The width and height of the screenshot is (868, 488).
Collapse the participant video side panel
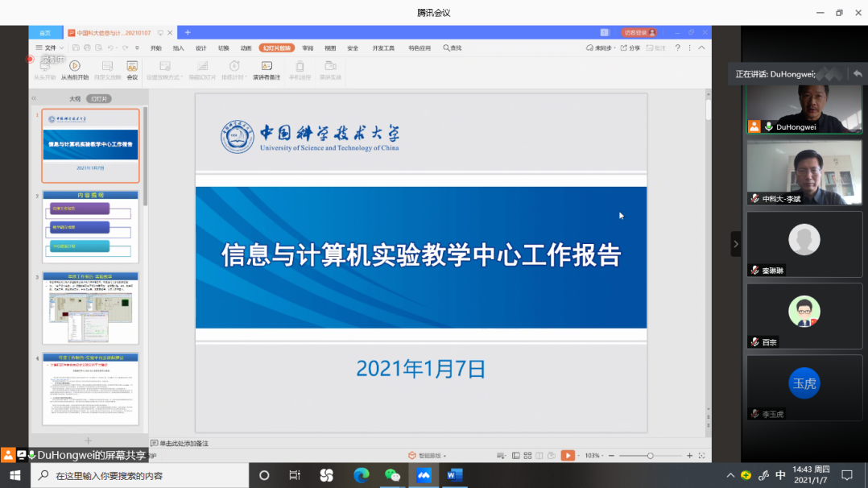click(x=735, y=244)
